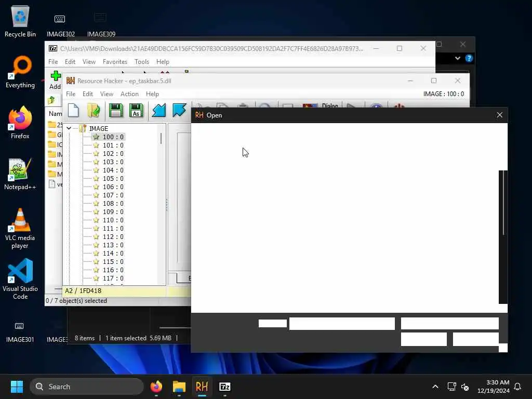Select the VLC media player desktop shortcut
This screenshot has height=399, width=532.
pos(20,229)
